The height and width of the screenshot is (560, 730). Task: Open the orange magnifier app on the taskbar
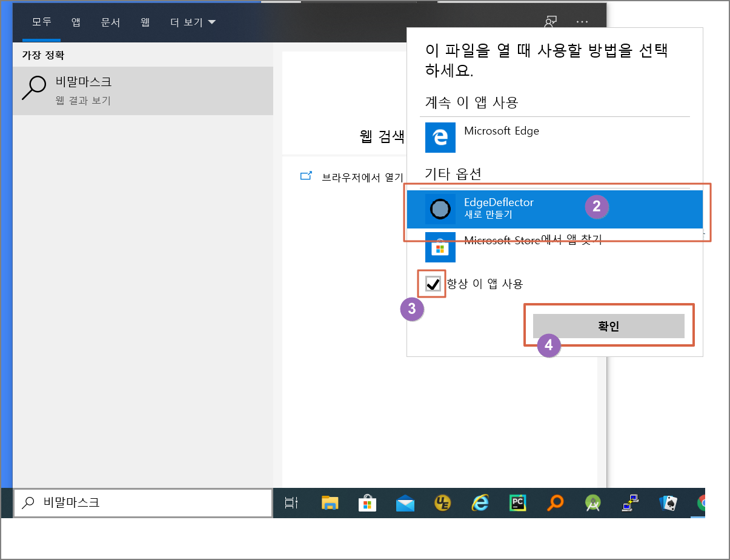click(556, 502)
